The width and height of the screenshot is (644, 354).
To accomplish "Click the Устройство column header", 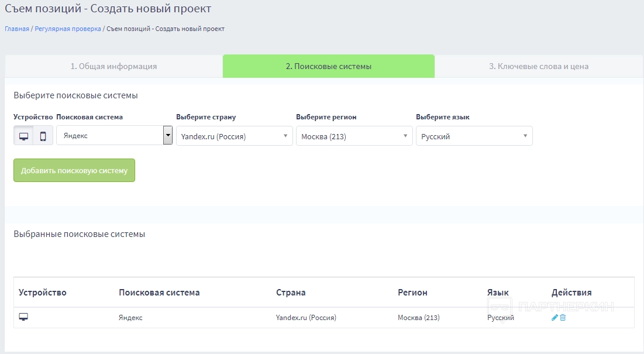I will pos(43,293).
